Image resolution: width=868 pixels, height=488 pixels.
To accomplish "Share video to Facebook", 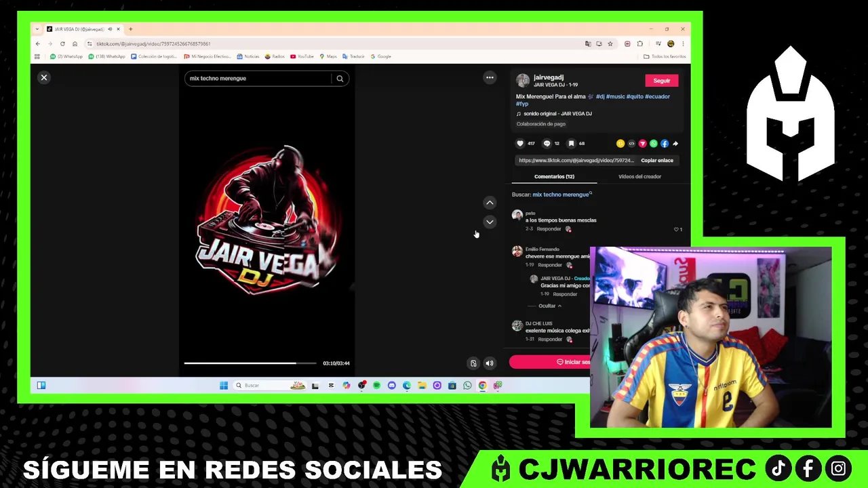I will tap(665, 144).
